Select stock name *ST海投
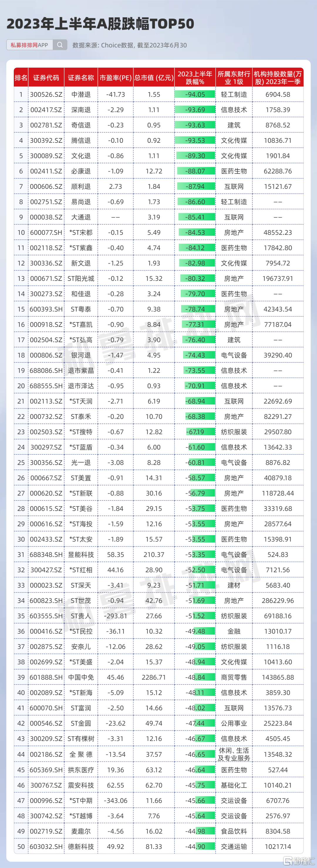The width and height of the screenshot is (317, 868). [81, 524]
